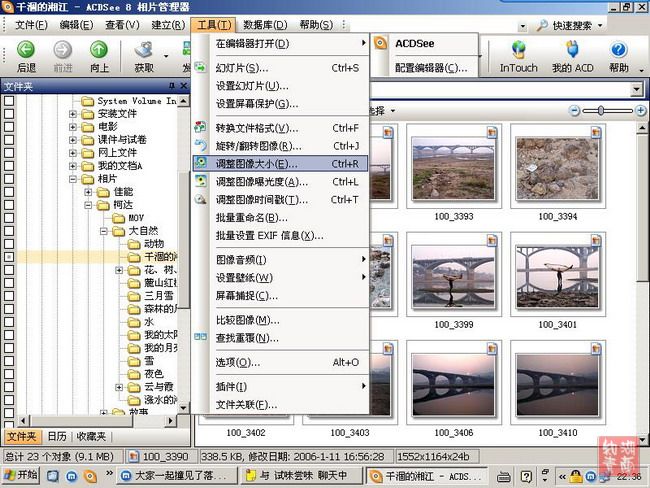This screenshot has height=488, width=650.
Task: Toggle the checkbox for 大自然 folder
Action: [x=9, y=231]
